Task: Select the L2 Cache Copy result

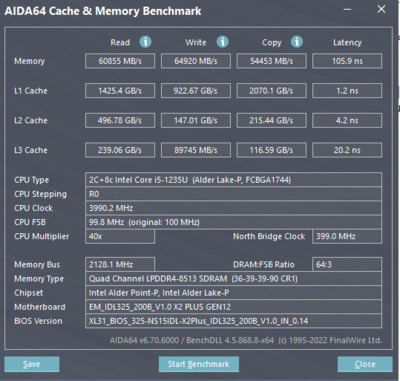Action: 271,120
